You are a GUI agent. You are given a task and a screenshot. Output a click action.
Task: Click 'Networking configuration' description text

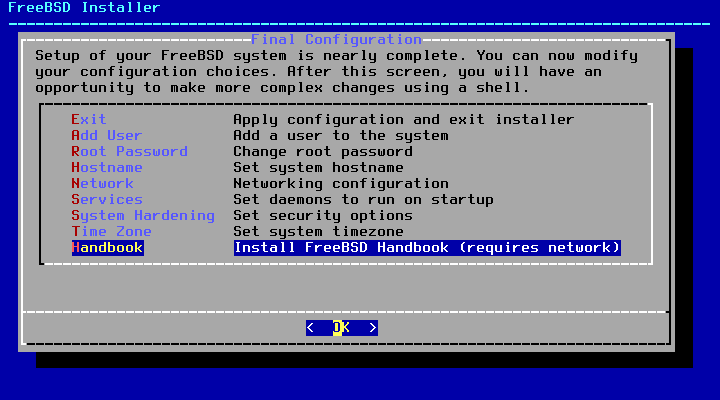[341, 184]
